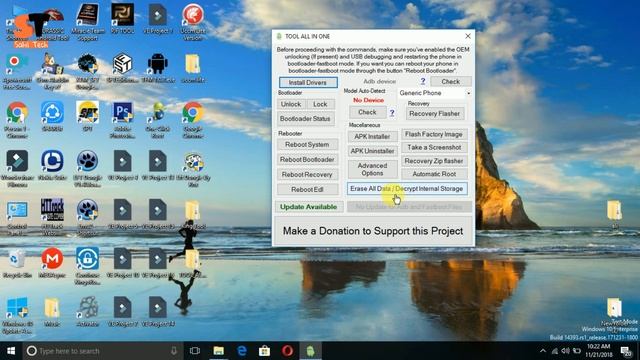Screen dimensions: 640x360
Task: Click Reboot System button
Action: [x=307, y=144]
